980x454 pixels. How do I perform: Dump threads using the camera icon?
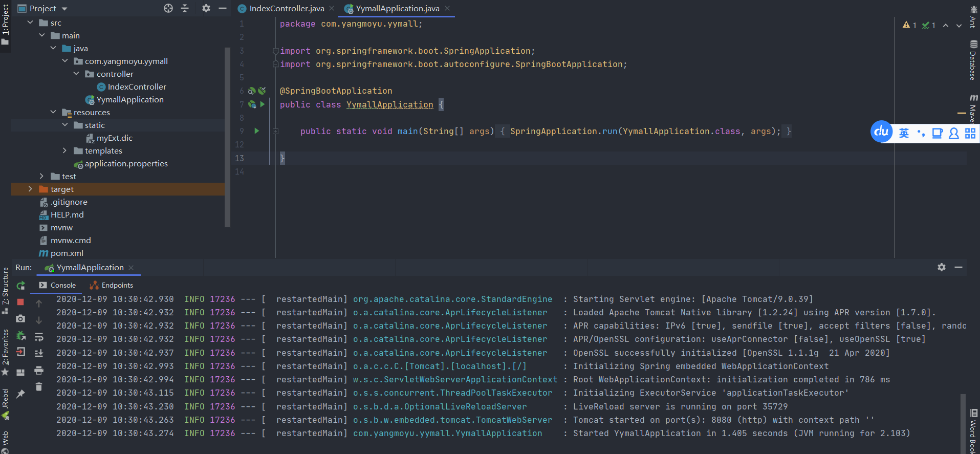(20, 319)
